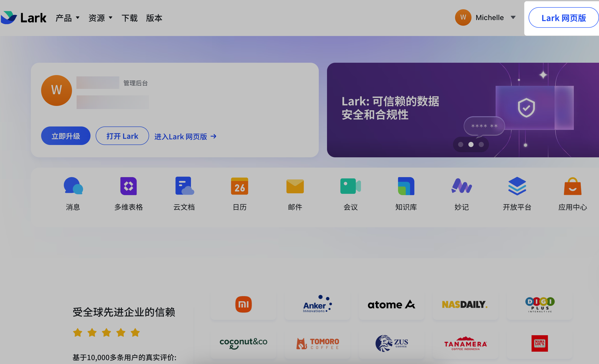This screenshot has height=364, width=599.
Task: Follow the 进入Lark 网页版 link
Action: coord(185,136)
